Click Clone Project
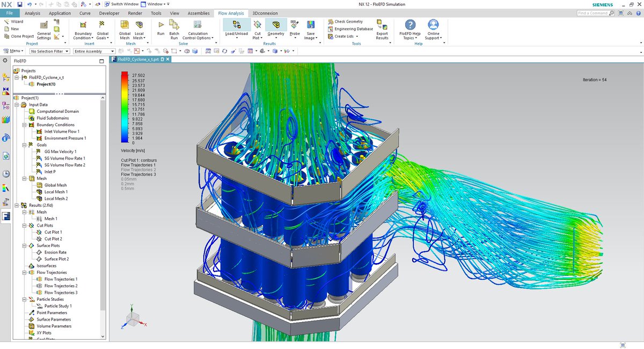The height and width of the screenshot is (349, 644). [18, 37]
